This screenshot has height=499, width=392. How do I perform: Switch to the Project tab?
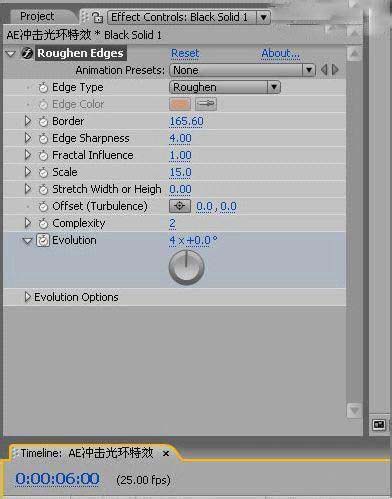point(37,16)
